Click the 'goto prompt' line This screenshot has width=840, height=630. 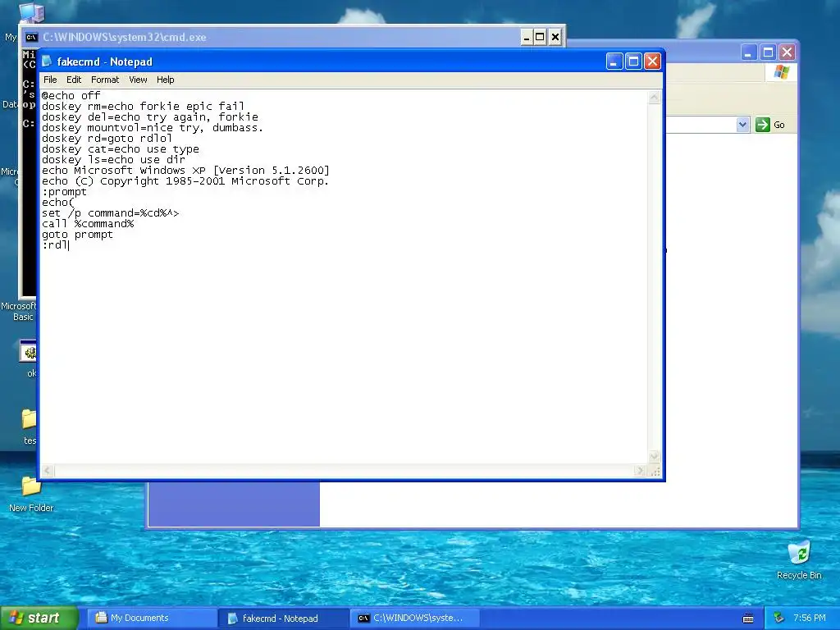(x=78, y=235)
